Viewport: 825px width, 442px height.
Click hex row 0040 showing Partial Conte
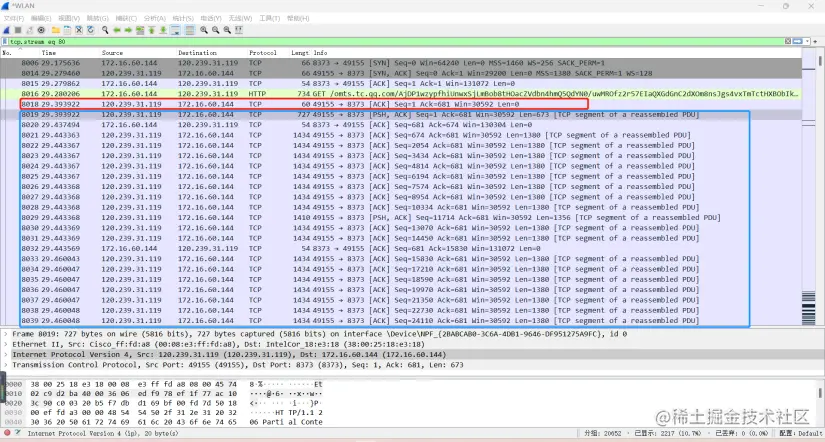[x=163, y=422]
